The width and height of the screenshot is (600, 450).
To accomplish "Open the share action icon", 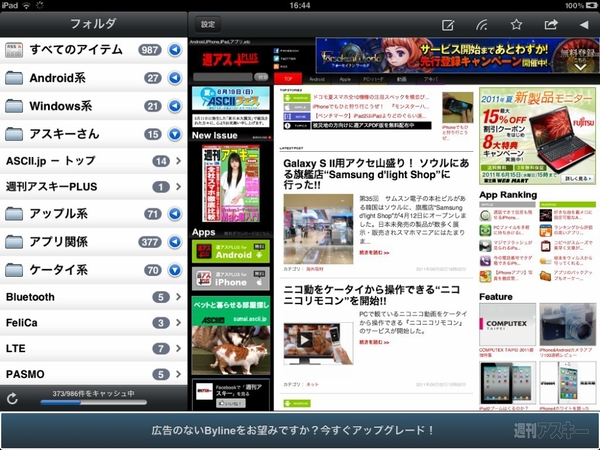I will 551,25.
